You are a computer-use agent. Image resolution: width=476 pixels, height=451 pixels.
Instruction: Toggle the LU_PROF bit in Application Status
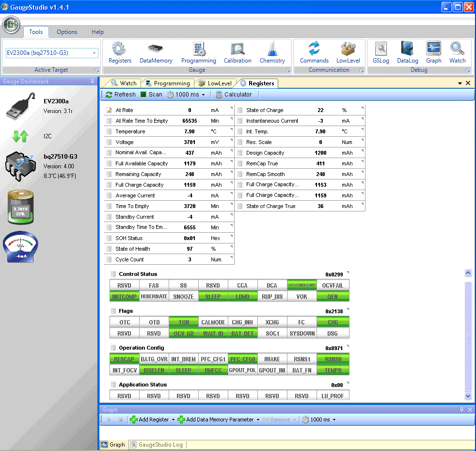(x=333, y=396)
